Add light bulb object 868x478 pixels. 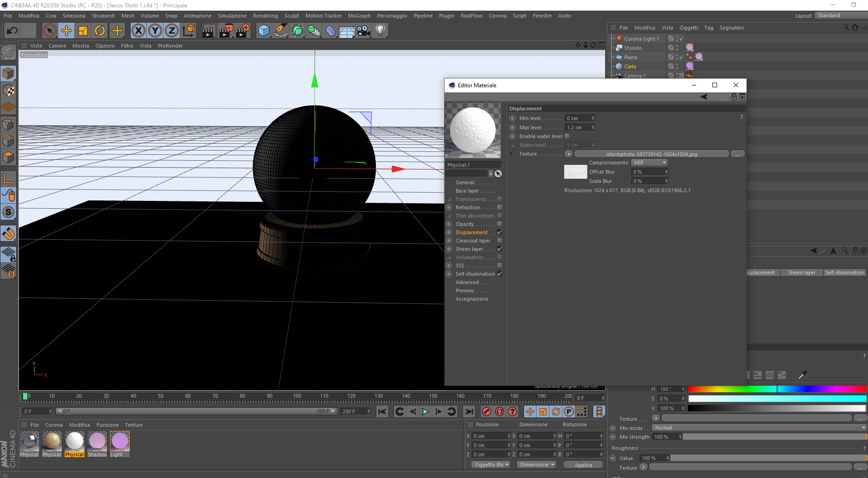coord(380,31)
